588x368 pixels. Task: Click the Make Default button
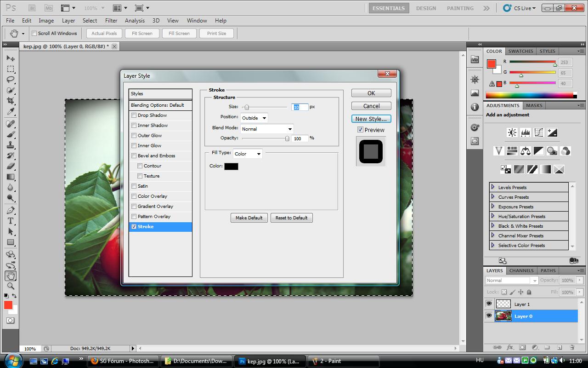249,218
